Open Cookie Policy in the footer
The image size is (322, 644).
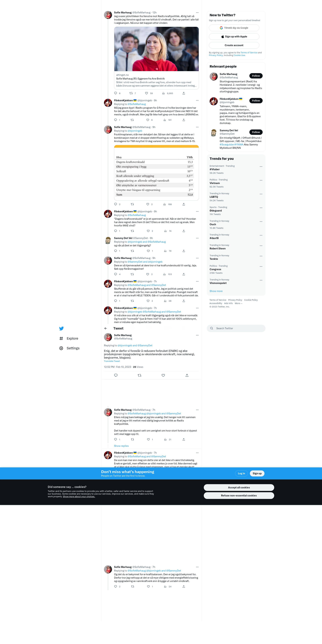point(251,300)
